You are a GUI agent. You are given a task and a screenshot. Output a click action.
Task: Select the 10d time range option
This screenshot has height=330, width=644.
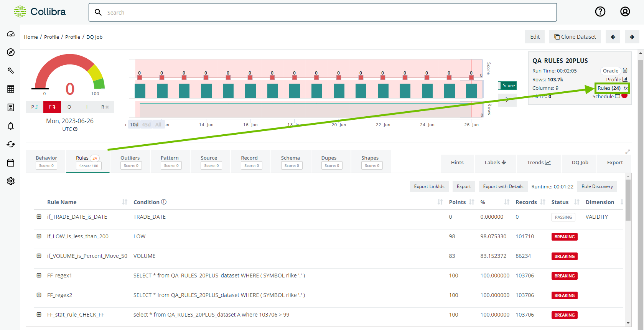pyautogui.click(x=134, y=125)
